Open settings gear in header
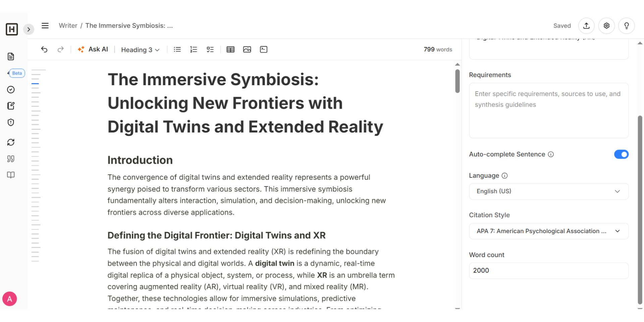 click(606, 26)
